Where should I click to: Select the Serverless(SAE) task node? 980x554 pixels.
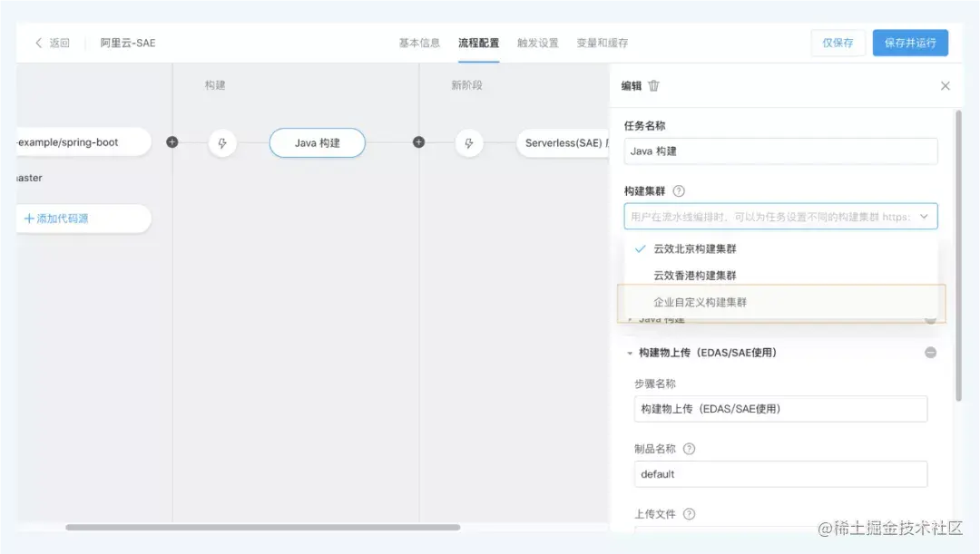coord(563,143)
